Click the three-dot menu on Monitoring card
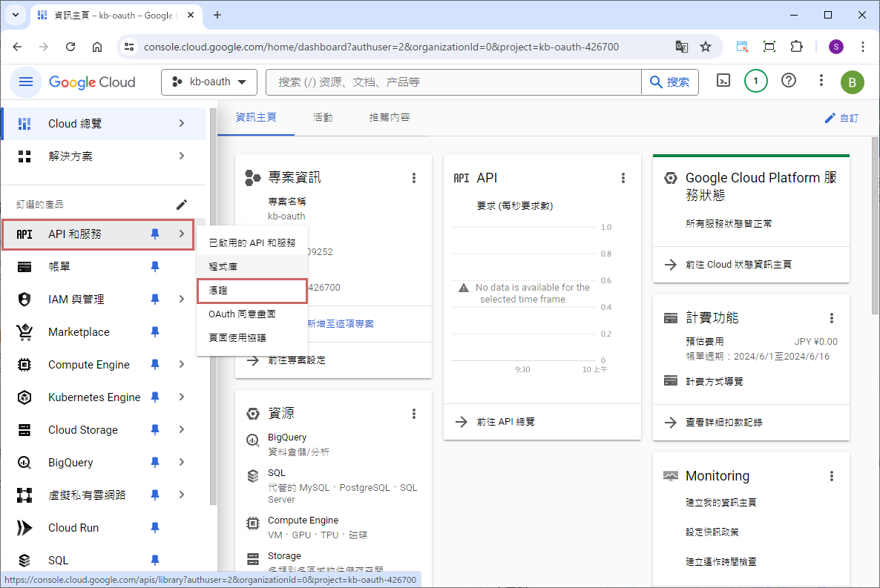This screenshot has width=880, height=588. [832, 476]
